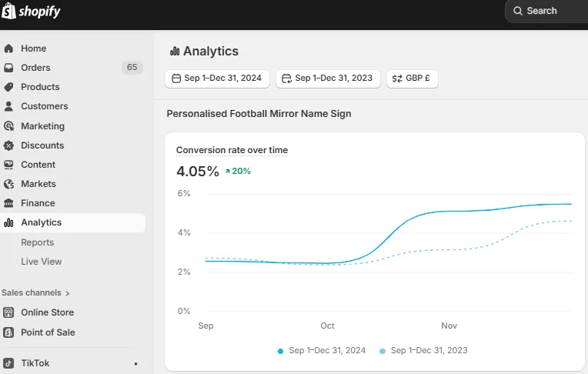Click the Marketing target icon
Viewport: 588px width, 374px height.
pyautogui.click(x=8, y=126)
